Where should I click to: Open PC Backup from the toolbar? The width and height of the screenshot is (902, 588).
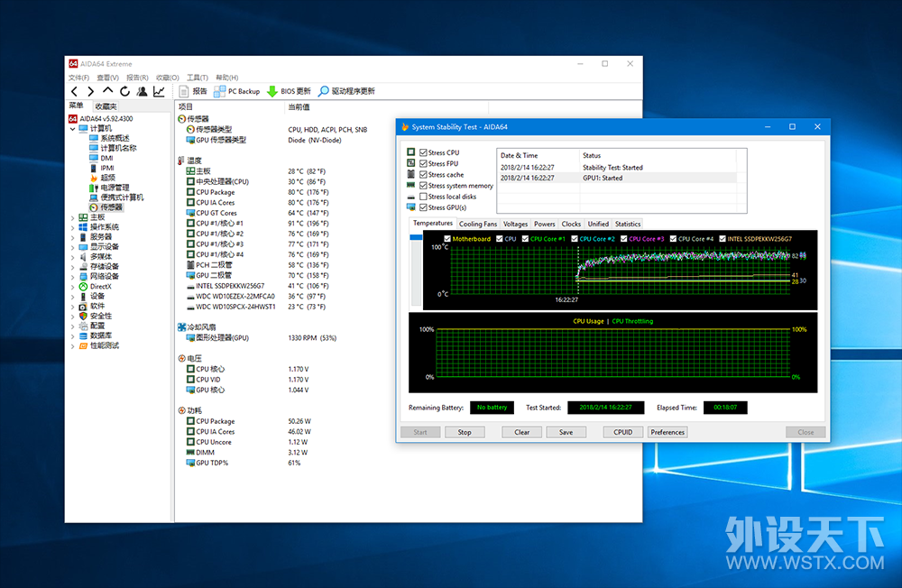click(236, 91)
